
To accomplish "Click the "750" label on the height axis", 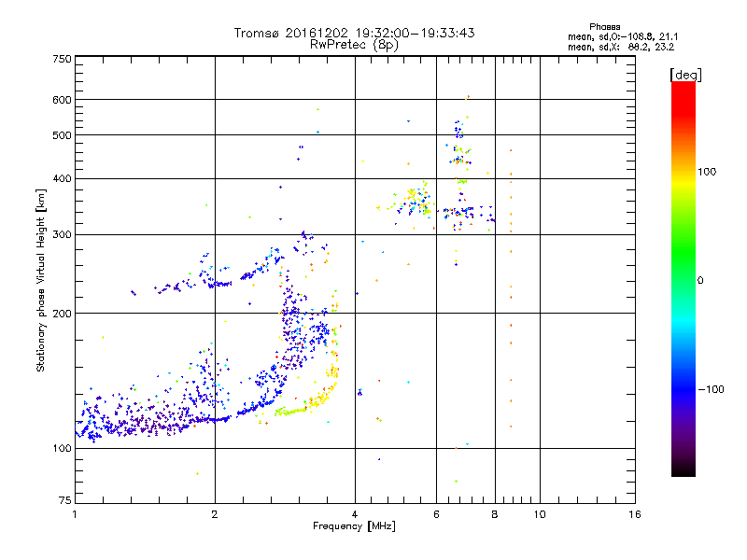I will pyautogui.click(x=62, y=59).
